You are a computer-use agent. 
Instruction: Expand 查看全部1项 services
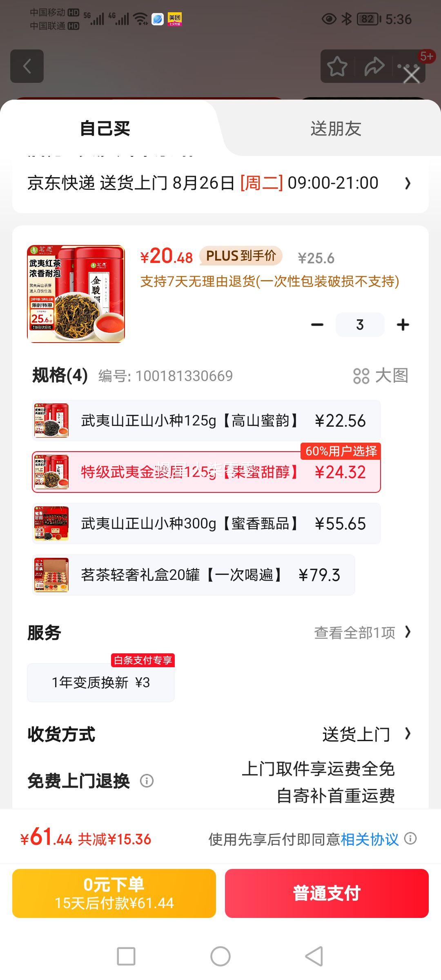pyautogui.click(x=363, y=633)
